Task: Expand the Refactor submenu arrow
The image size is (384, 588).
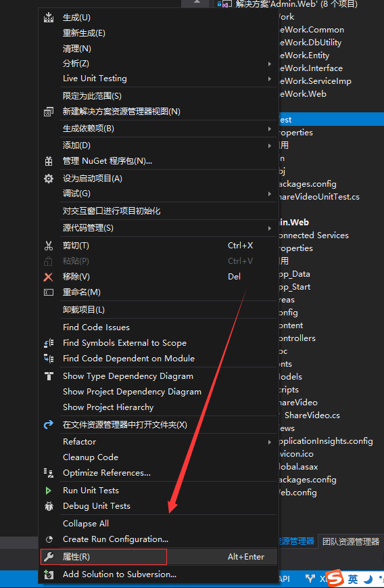Action: pos(269,442)
